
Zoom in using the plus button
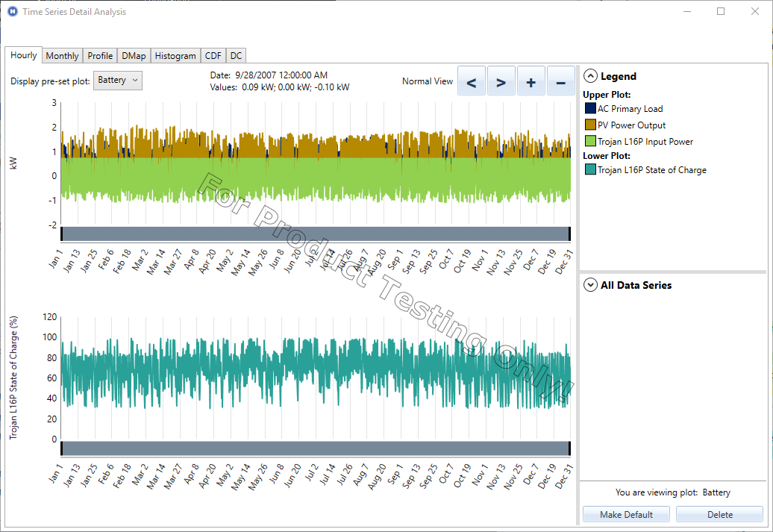[531, 81]
